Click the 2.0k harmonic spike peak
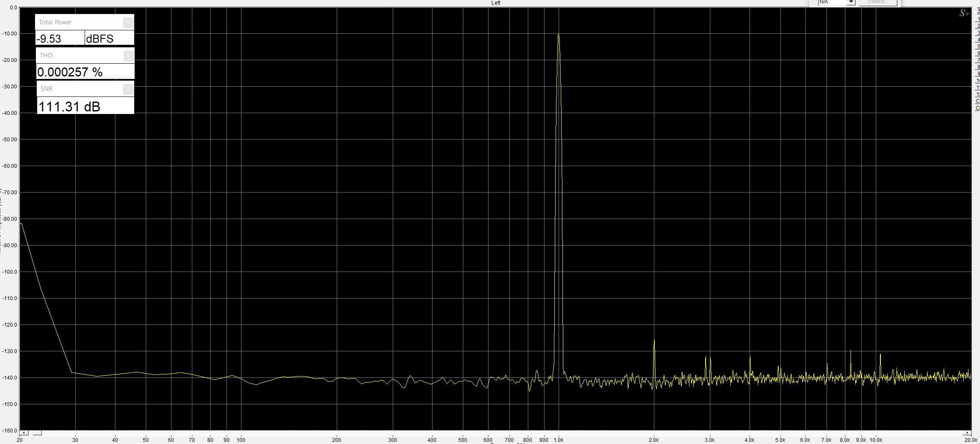This screenshot has height=444, width=980. click(654, 341)
